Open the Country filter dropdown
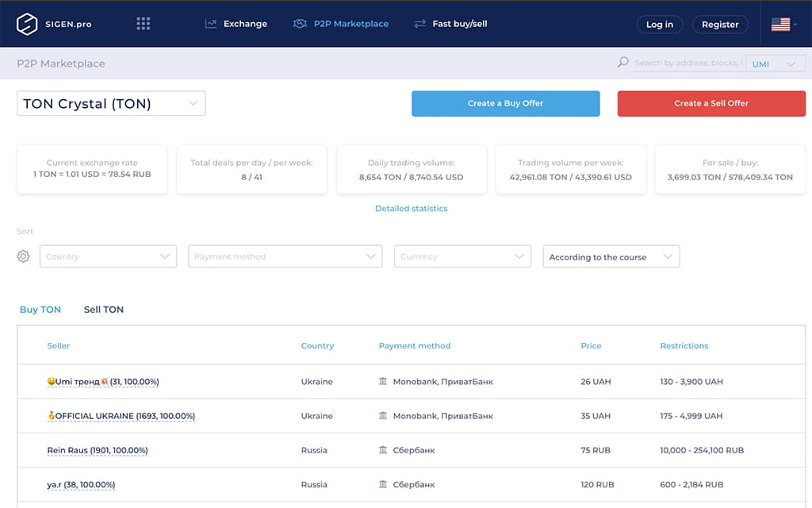 108,256
